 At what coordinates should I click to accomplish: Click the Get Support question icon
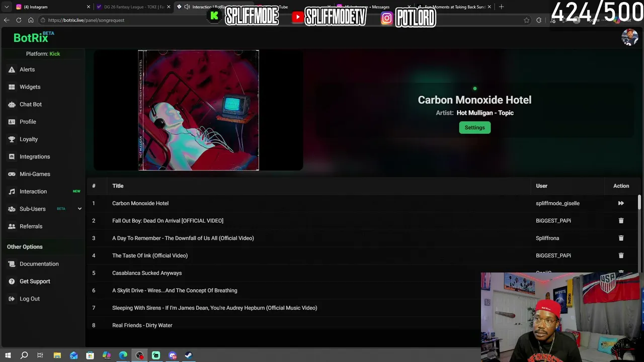[12, 282]
